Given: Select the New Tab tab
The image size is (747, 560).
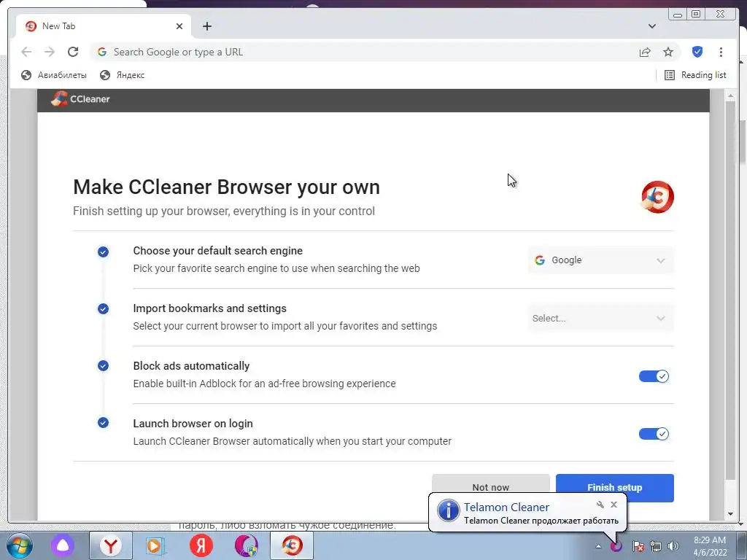Looking at the screenshot, I should pyautogui.click(x=104, y=26).
